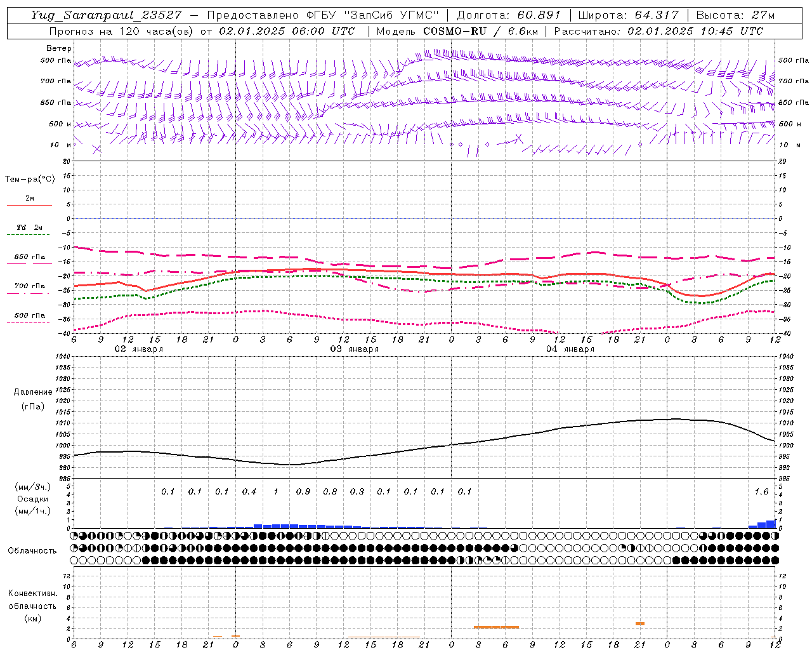Viewport: 812px width, 650px height.
Task: Select the Широта: 64.317 header value
Action: (628, 15)
